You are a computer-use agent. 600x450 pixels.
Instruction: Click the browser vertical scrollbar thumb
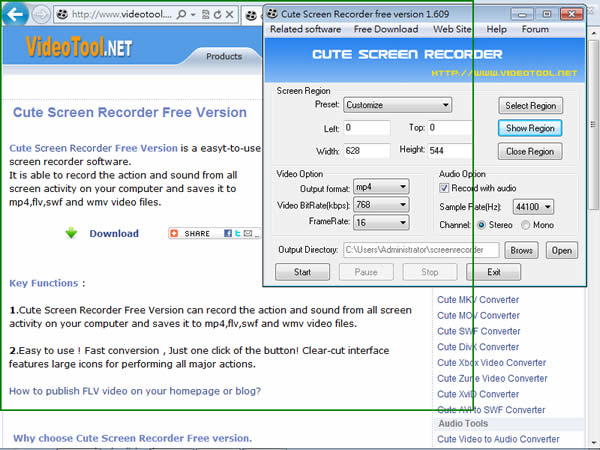pyautogui.click(x=593, y=124)
